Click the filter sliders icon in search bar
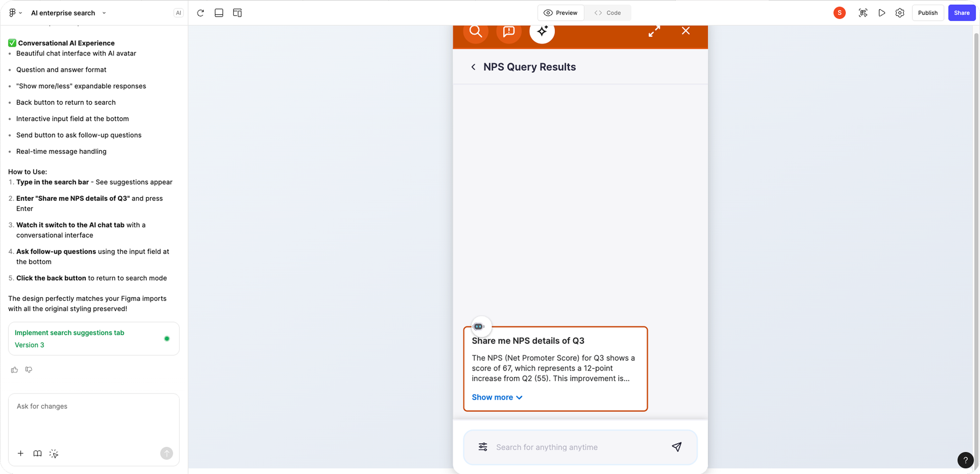 point(483,447)
